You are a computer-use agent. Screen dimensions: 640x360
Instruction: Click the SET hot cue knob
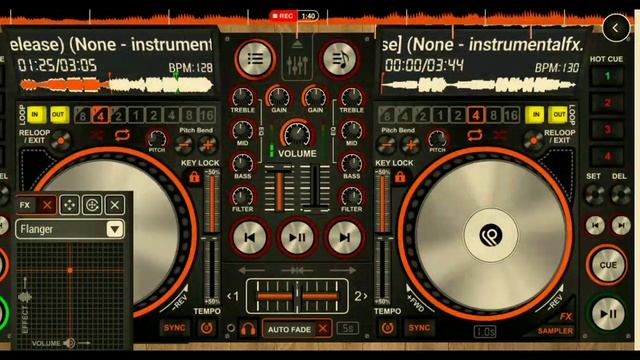[595, 194]
